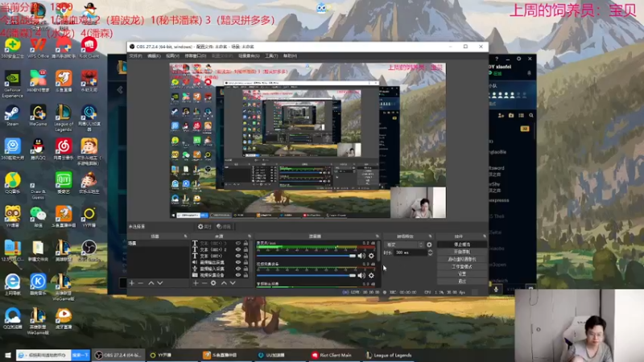The image size is (644, 362).
Task: Toggle lock on 文本(GDI+) 3 source
Action: pyautogui.click(x=246, y=244)
